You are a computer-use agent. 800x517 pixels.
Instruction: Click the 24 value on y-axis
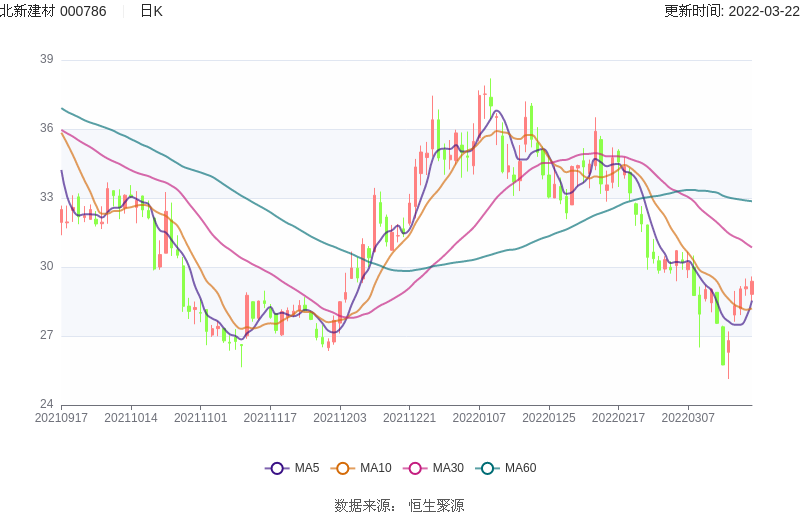[x=47, y=405]
